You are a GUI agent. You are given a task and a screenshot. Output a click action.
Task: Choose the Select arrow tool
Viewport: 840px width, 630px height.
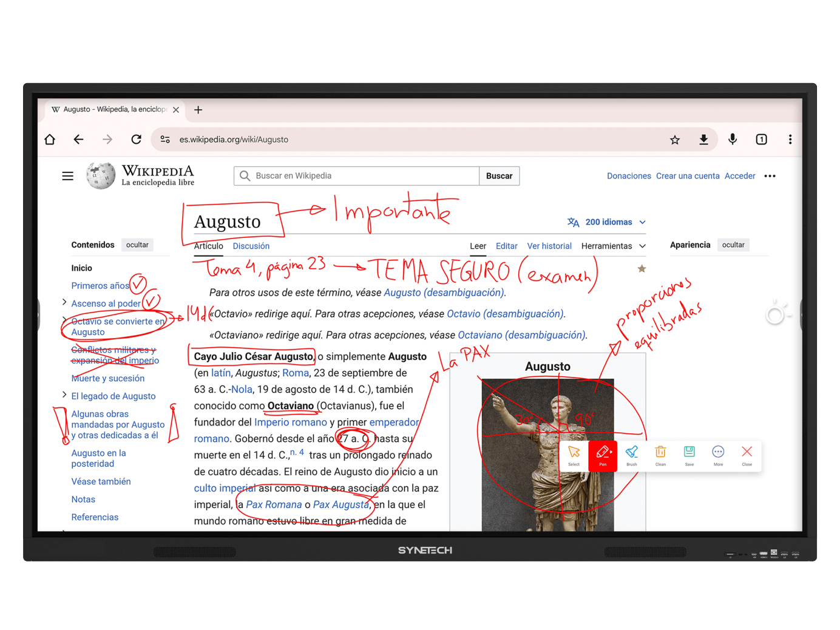coord(574,455)
